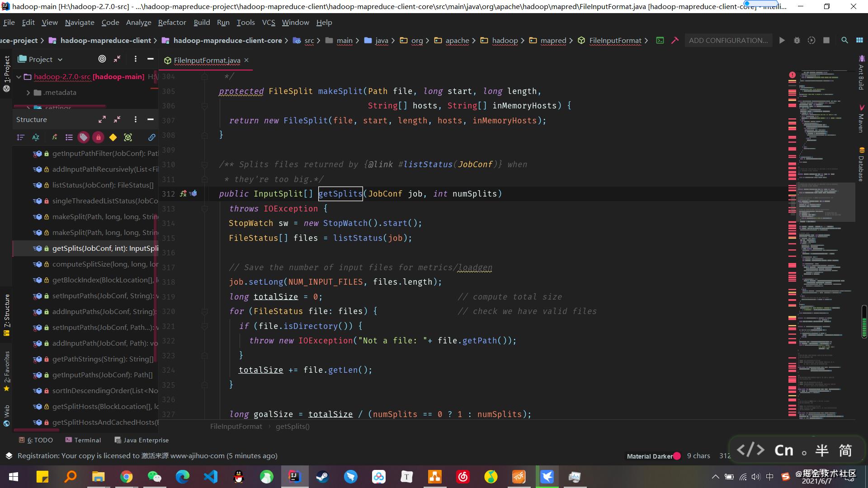This screenshot has height=488, width=868.
Task: Collapse all nodes in Structure panel
Action: (x=117, y=119)
